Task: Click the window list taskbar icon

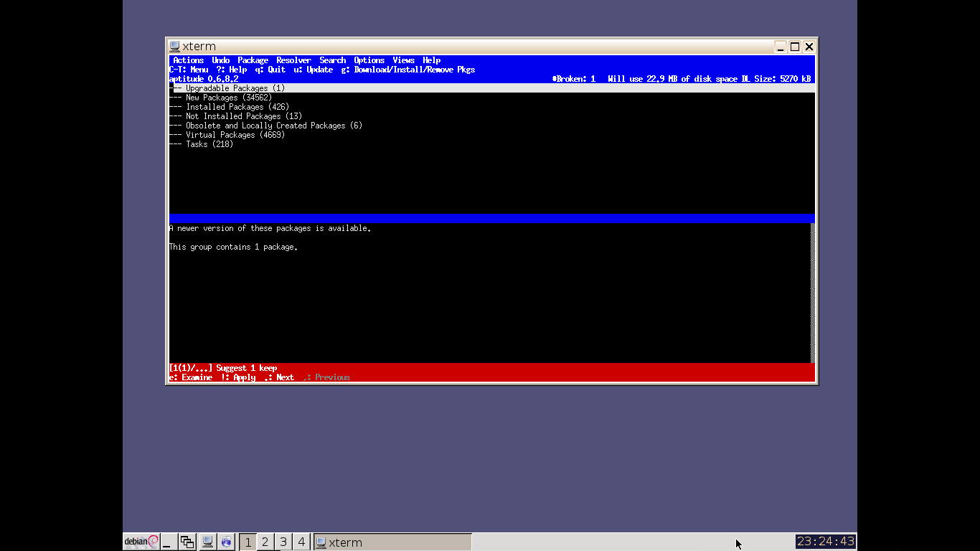Action: [x=187, y=542]
